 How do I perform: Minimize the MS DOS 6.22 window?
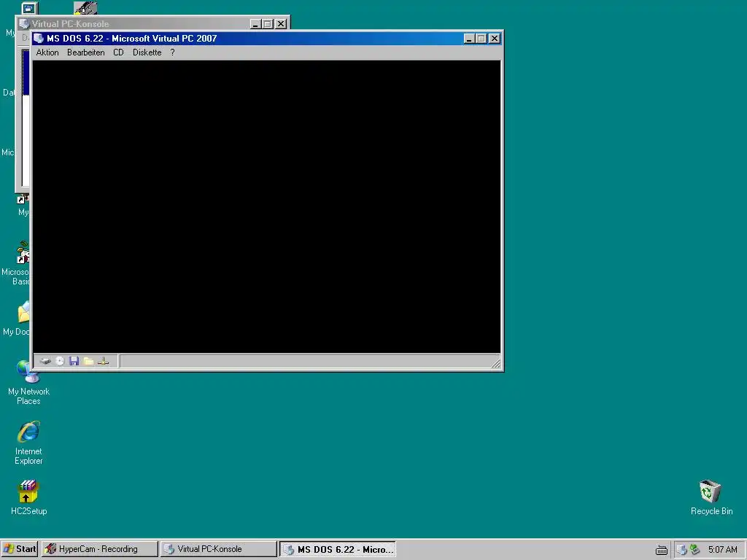469,39
